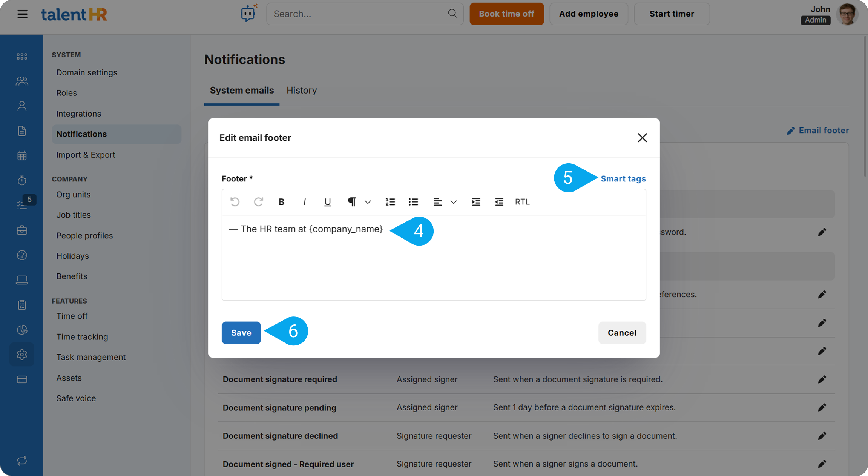The width and height of the screenshot is (868, 476).
Task: Decrease indent in footer editor
Action: (499, 202)
